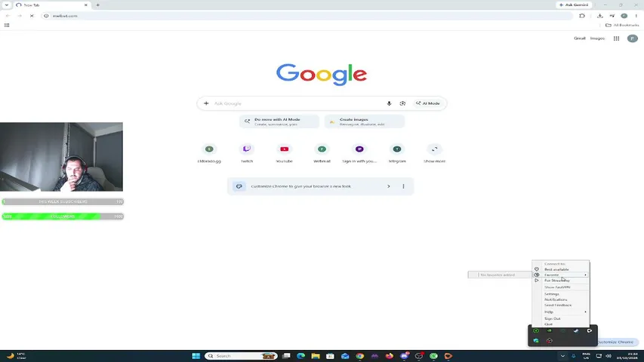
Task: Choose For Streaming in the VPN menu
Action: coord(561,281)
